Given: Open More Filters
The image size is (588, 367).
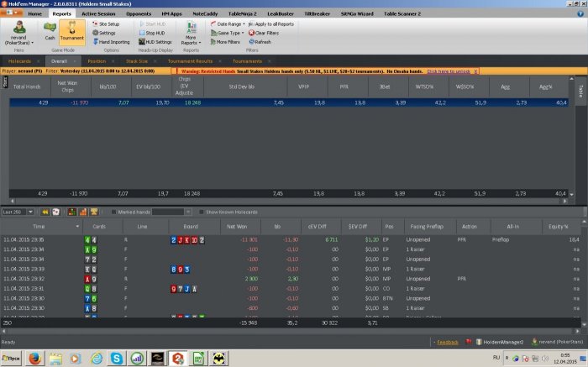Looking at the screenshot, I should click(225, 42).
